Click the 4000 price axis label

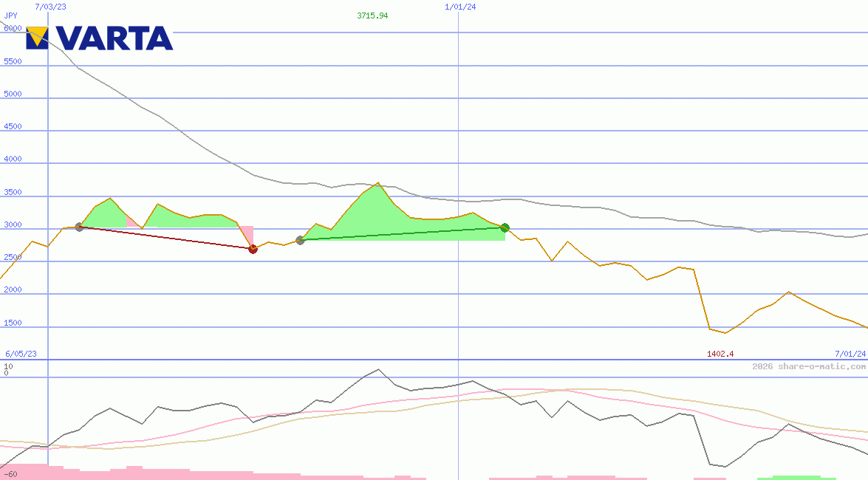tap(13, 159)
